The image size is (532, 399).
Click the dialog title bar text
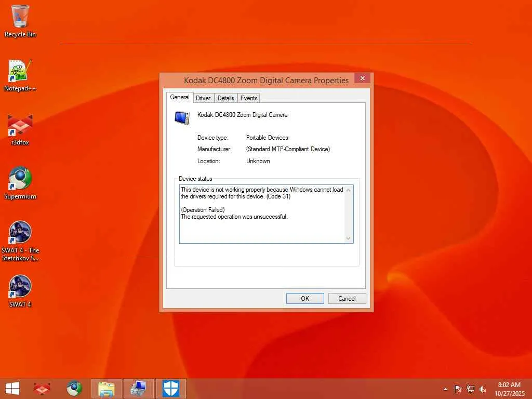[x=266, y=81]
